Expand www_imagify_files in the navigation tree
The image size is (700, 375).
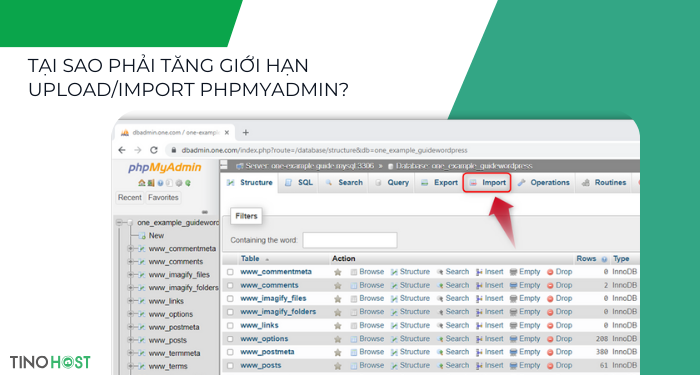131,275
